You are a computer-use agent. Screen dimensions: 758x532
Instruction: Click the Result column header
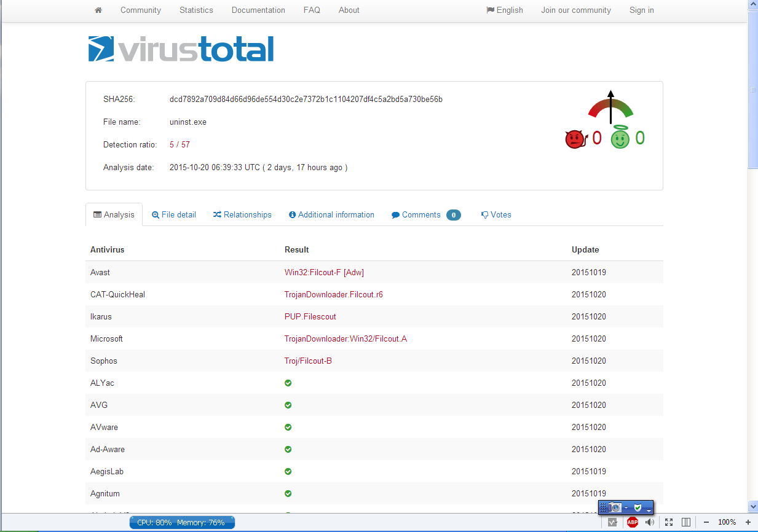[297, 249]
